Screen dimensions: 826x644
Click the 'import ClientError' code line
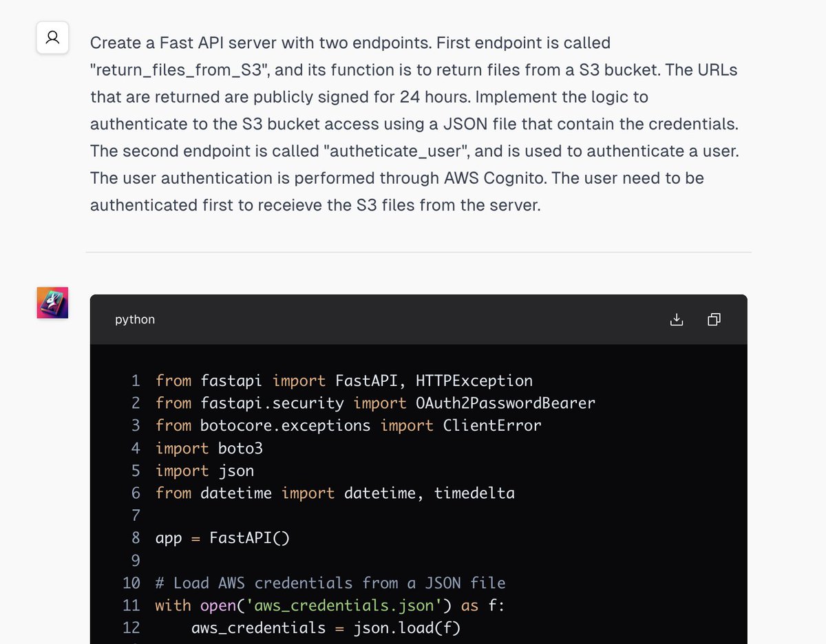coord(348,426)
